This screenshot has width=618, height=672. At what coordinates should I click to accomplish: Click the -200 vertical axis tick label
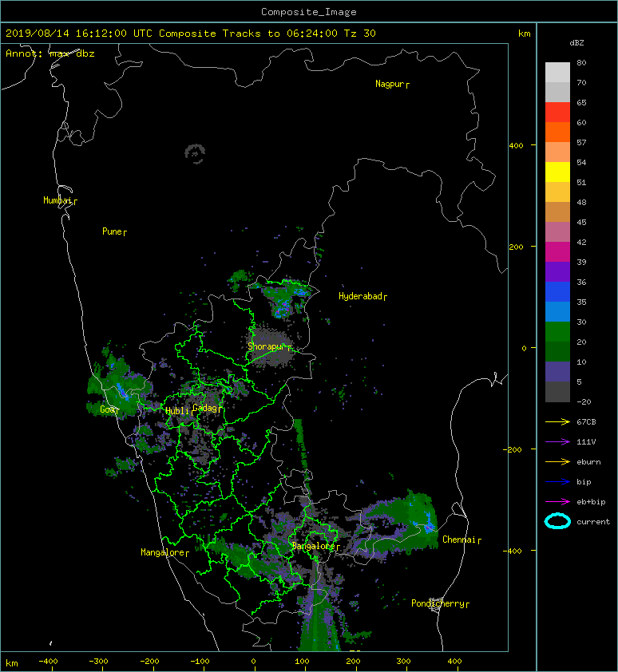pyautogui.click(x=513, y=449)
